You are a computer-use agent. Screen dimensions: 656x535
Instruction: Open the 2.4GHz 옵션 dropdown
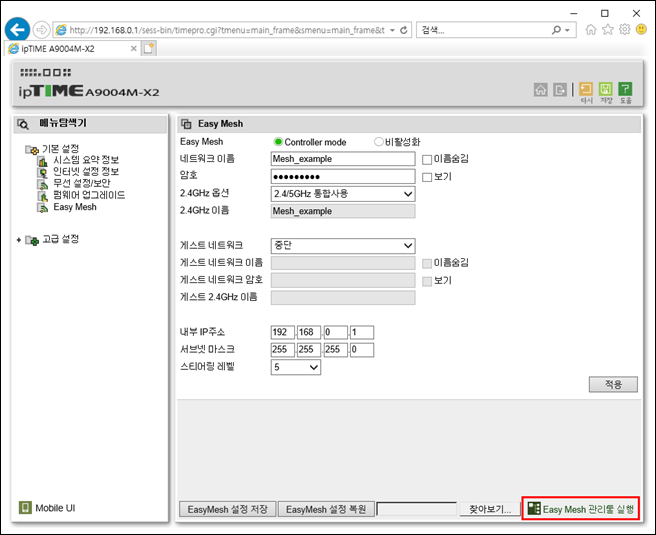(x=343, y=194)
